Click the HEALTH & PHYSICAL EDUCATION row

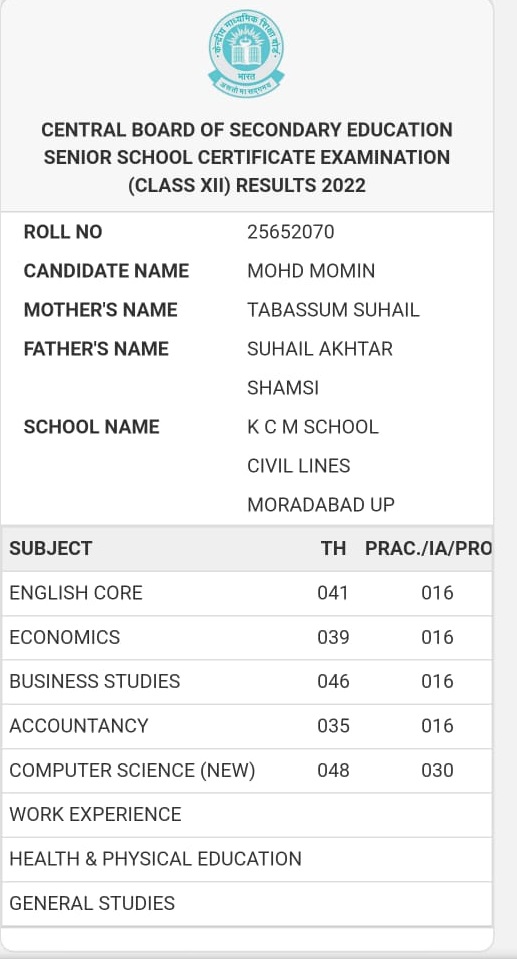point(247,859)
